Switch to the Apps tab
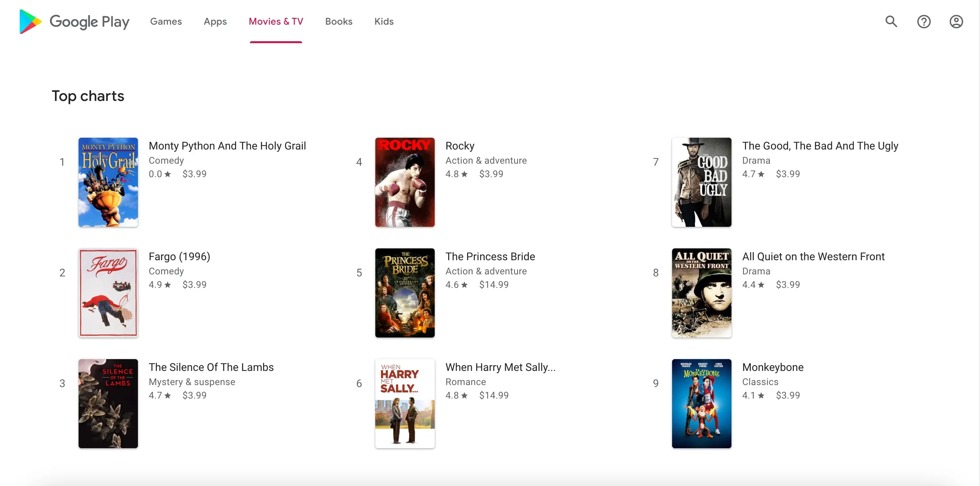This screenshot has width=980, height=486. [215, 22]
